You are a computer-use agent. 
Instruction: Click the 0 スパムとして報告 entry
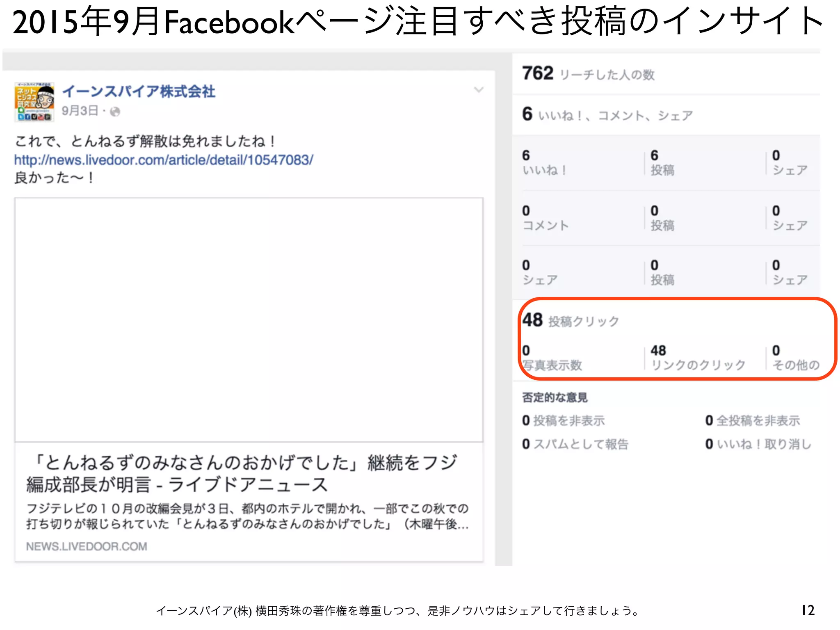pos(575,444)
